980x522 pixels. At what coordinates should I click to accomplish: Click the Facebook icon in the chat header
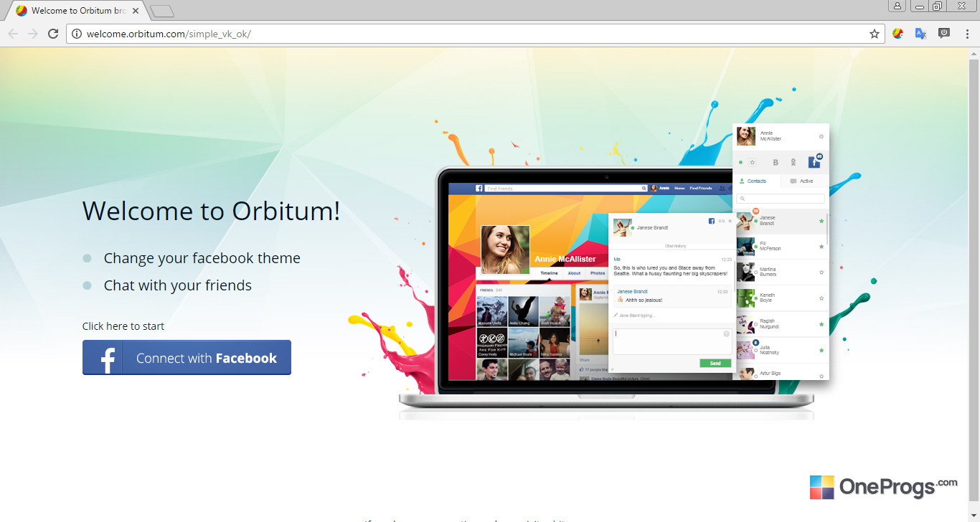[712, 221]
